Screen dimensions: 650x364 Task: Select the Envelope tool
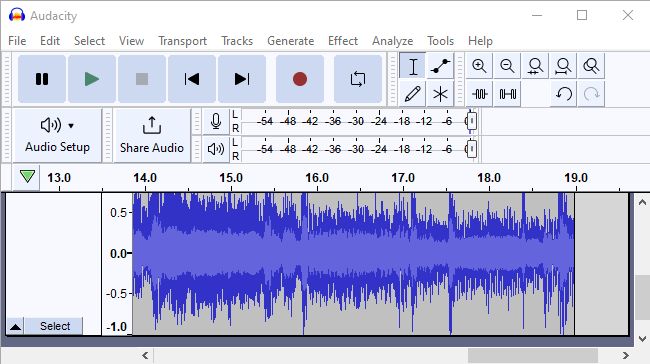click(440, 66)
